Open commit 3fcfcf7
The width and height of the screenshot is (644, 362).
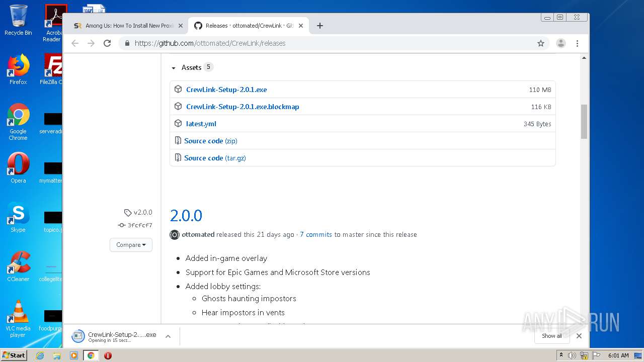(135, 225)
